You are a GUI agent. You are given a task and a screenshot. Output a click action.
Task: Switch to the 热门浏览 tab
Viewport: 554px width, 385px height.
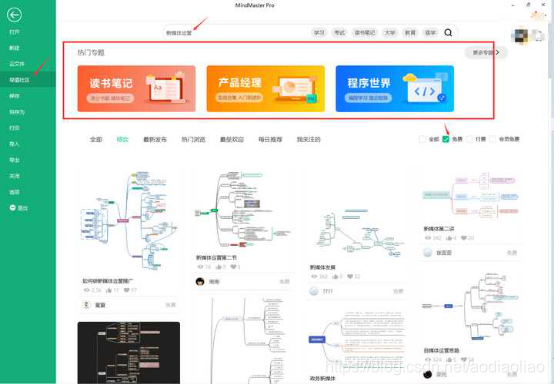tap(193, 139)
